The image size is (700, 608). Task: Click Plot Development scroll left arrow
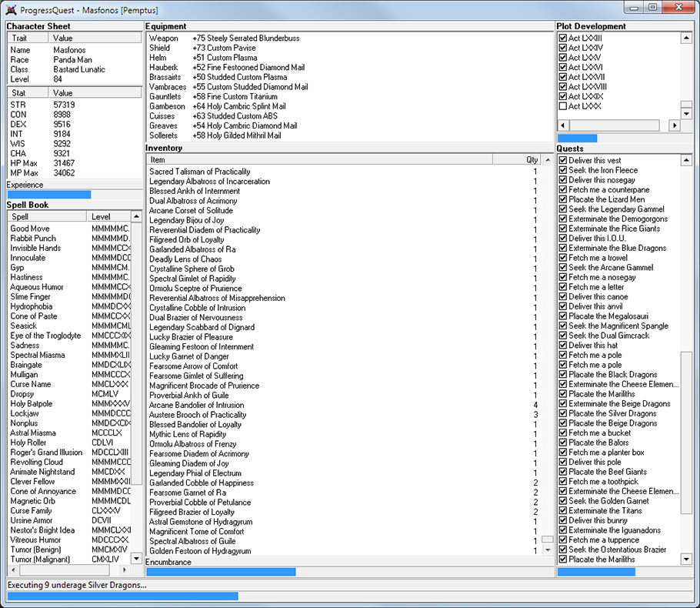pyautogui.click(x=562, y=125)
